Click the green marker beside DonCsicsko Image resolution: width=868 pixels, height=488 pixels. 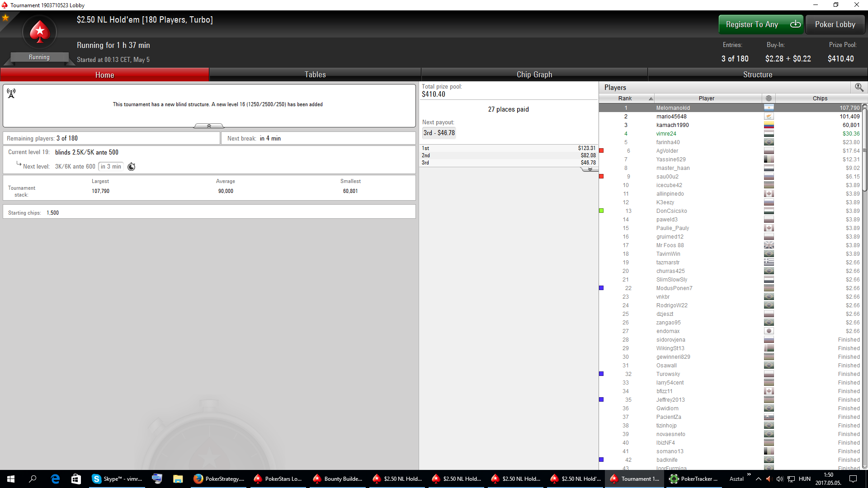click(x=601, y=211)
